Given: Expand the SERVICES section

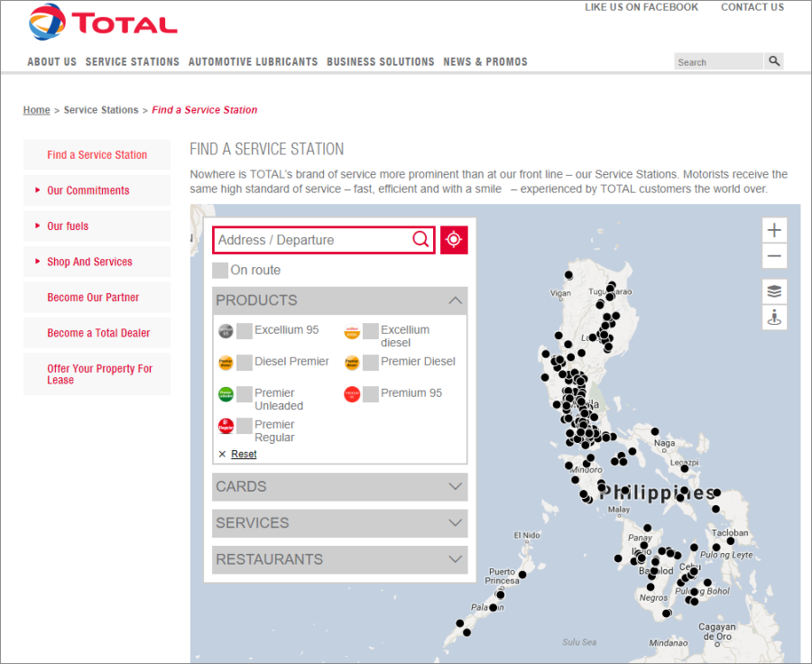Looking at the screenshot, I should [x=340, y=523].
